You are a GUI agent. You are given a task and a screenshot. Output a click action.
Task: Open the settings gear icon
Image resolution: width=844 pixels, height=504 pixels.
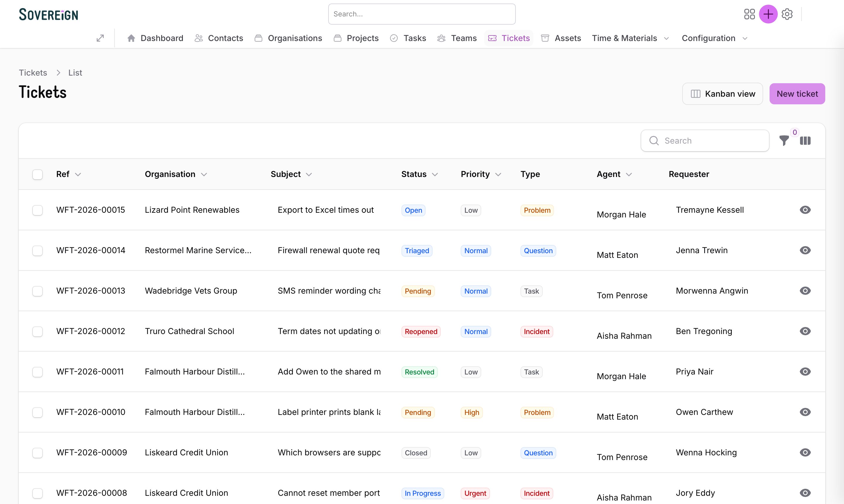coord(787,14)
